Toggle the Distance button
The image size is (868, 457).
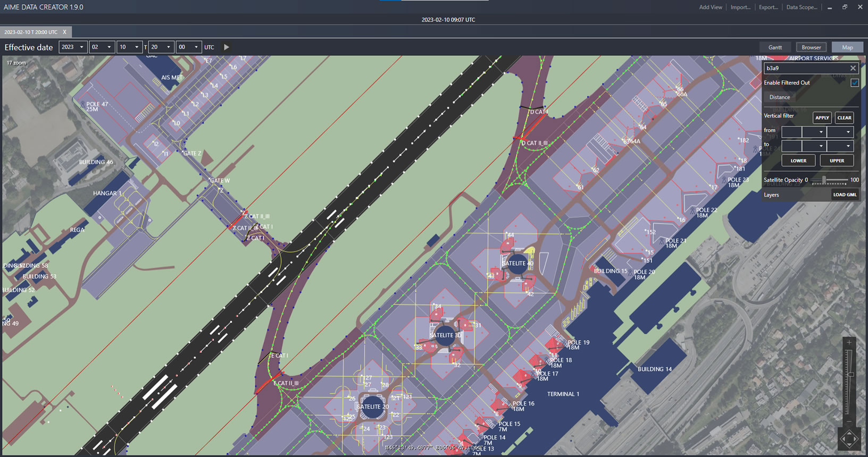click(x=779, y=97)
